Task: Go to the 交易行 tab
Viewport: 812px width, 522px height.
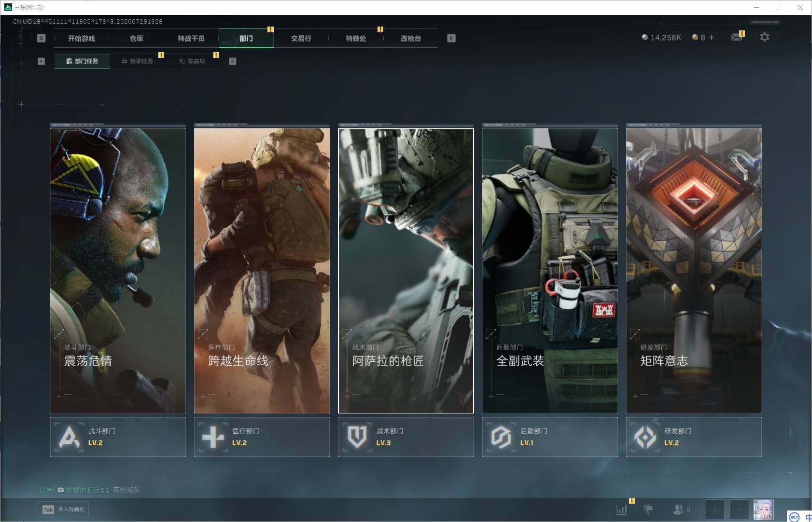Action: (301, 38)
